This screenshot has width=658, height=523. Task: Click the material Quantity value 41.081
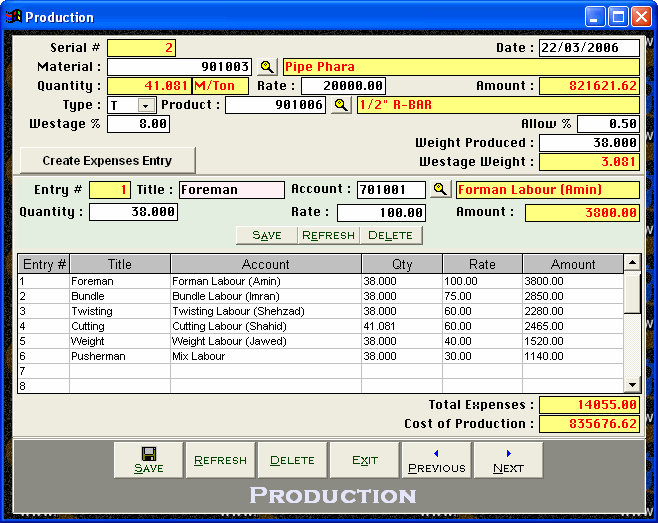149,86
